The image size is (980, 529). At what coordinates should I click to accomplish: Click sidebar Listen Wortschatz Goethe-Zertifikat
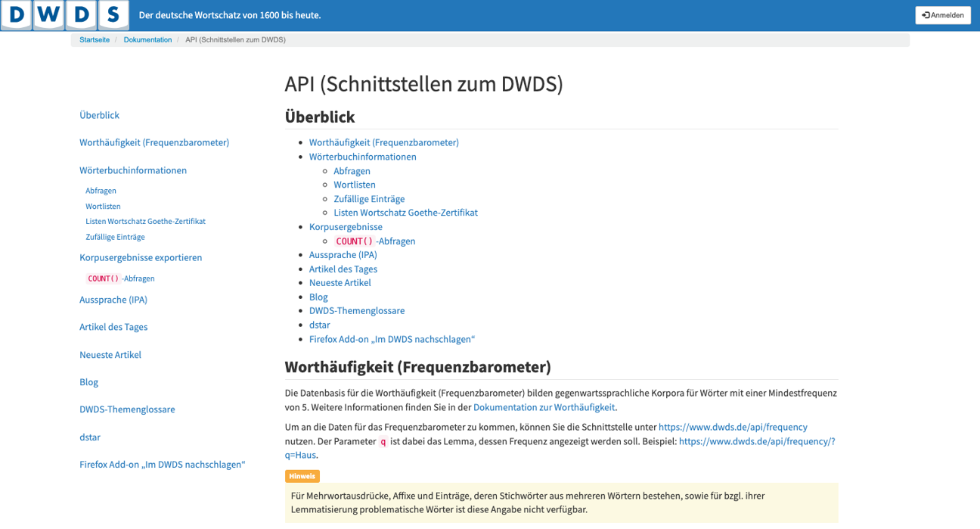[145, 221]
